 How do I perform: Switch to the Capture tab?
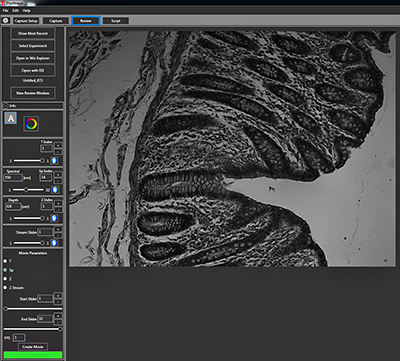[x=56, y=21]
